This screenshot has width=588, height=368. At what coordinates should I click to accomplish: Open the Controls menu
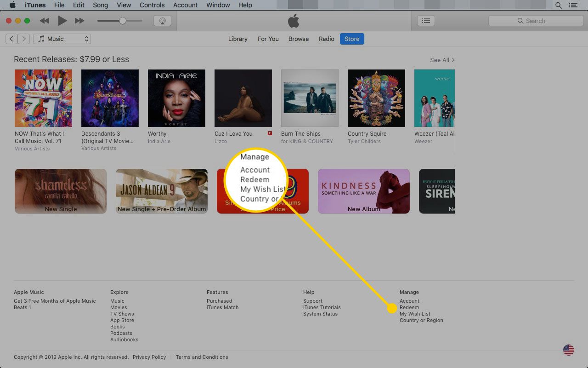click(x=152, y=5)
